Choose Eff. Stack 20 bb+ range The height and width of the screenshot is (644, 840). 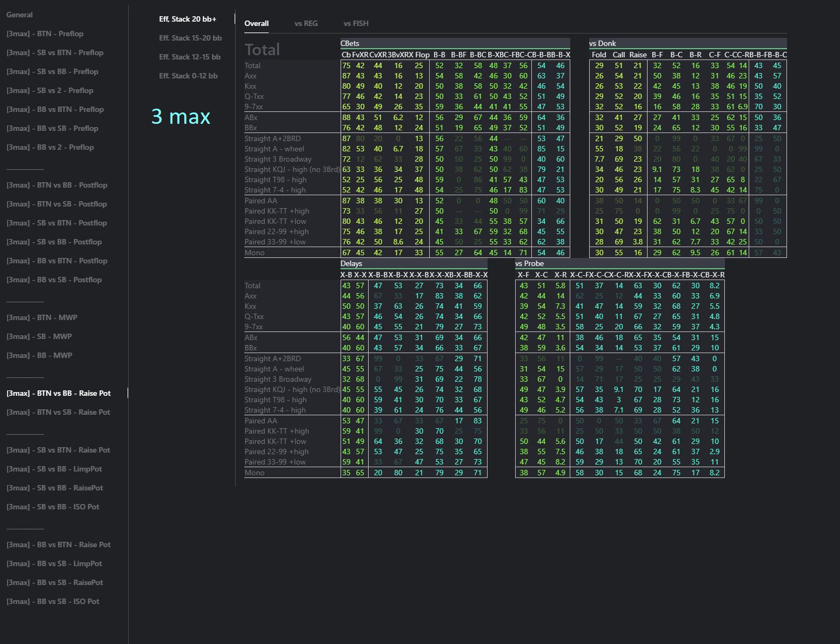188,19
